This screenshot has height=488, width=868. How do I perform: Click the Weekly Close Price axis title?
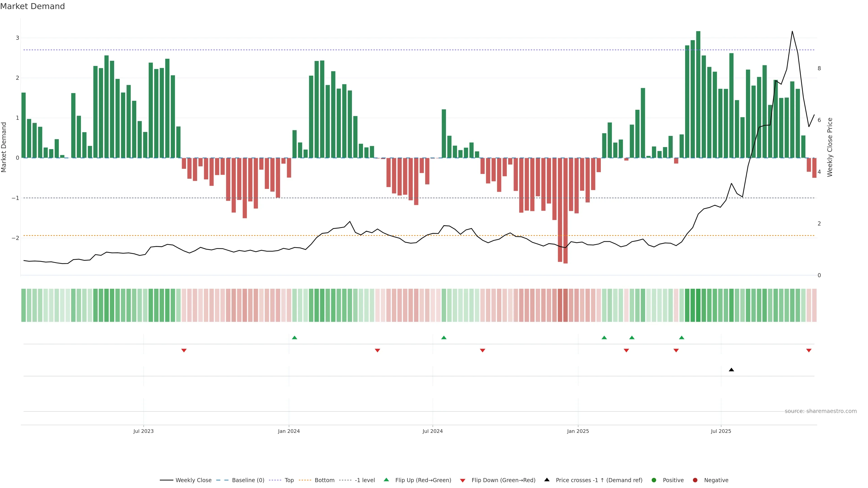point(830,147)
